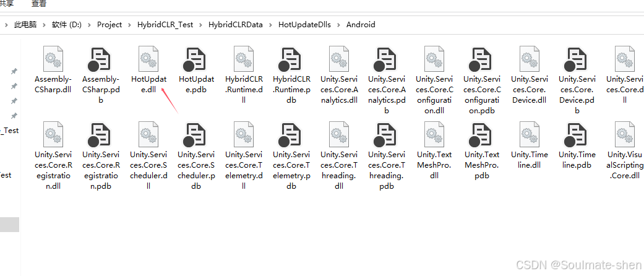Pick Unity.Services.Core.Analytics.pdb icon
644x276 pixels.
click(x=385, y=60)
